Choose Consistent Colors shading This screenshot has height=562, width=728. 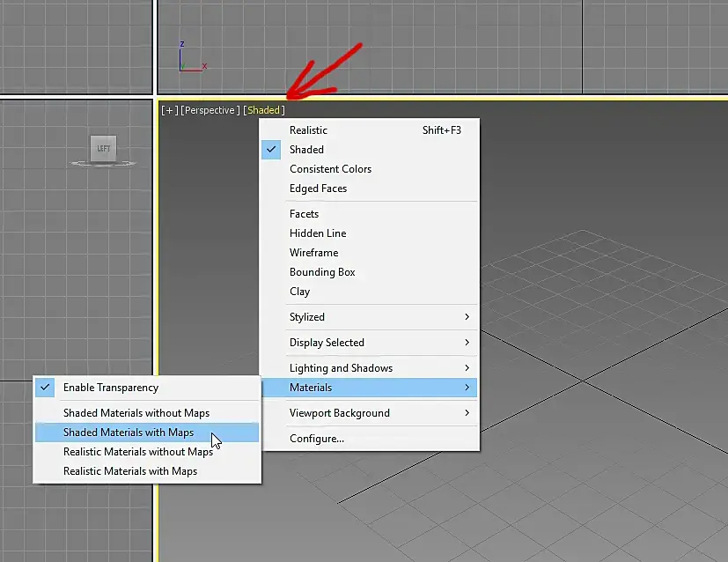point(370,169)
